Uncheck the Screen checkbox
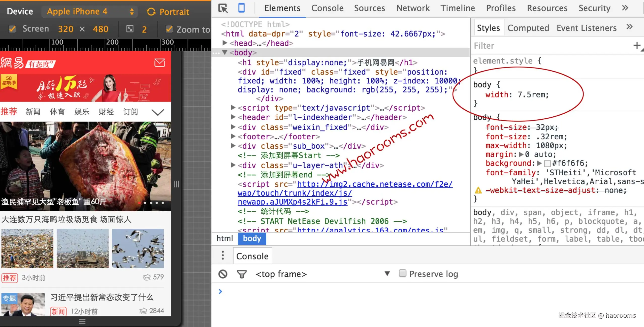644x327 pixels. coord(12,29)
